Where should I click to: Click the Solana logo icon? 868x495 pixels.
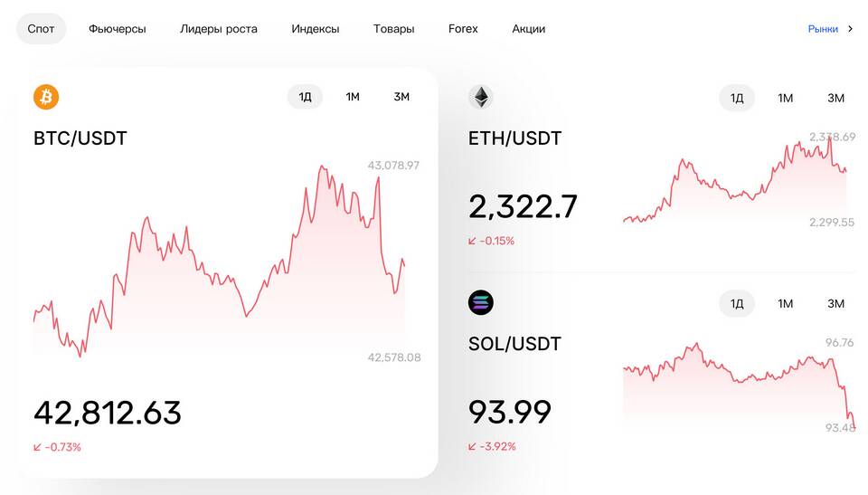(x=481, y=303)
